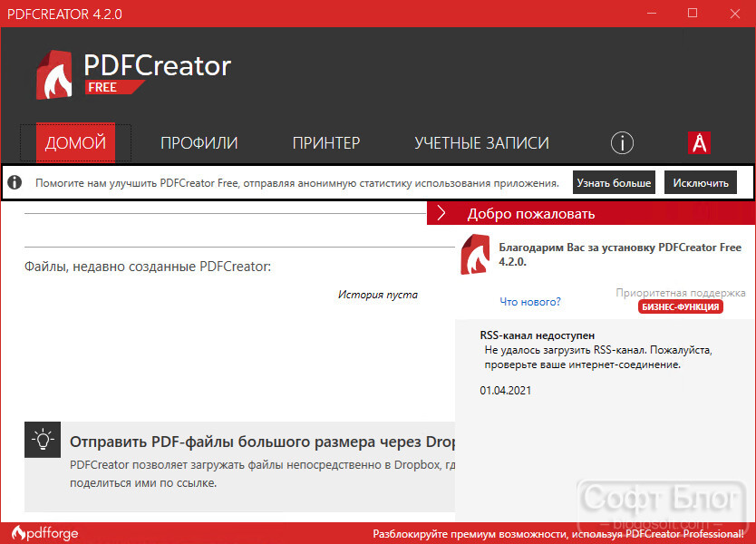The image size is (756, 544).
Task: Click the date 01.04.2021
Action: 505,391
